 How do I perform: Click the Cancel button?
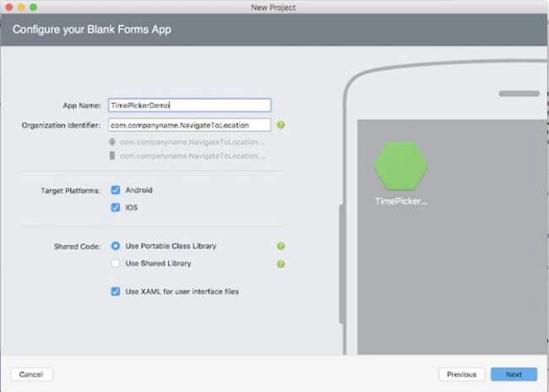point(31,374)
